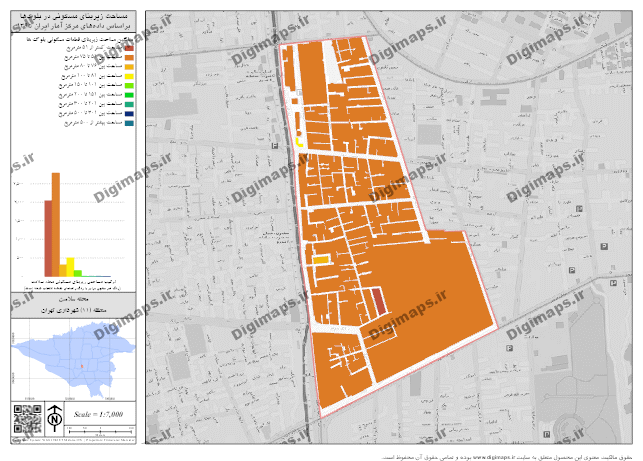The width and height of the screenshot is (643, 461).
Task: Click the orange district marker in Tehran inset map
Action: [x=82, y=366]
